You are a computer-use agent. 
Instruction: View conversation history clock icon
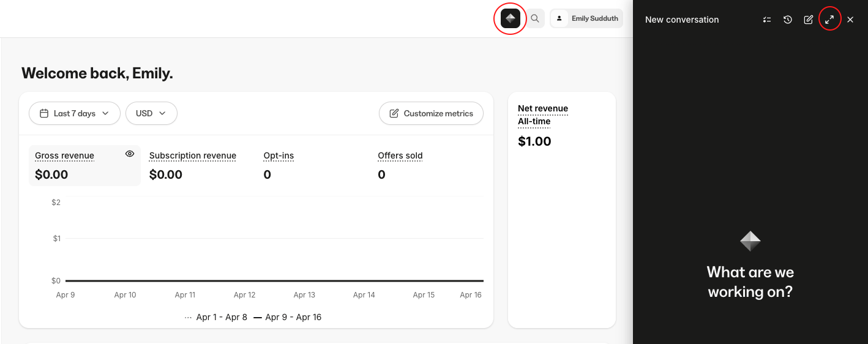coord(788,20)
